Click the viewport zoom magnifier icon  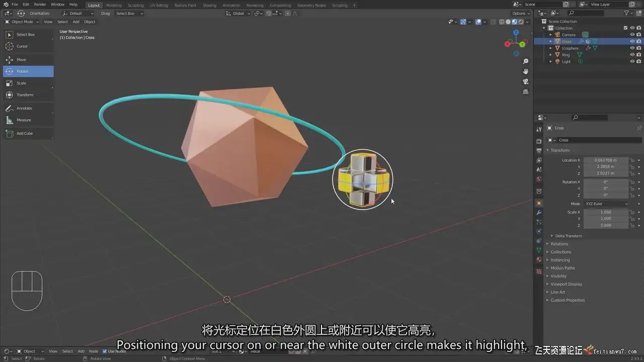[526, 61]
